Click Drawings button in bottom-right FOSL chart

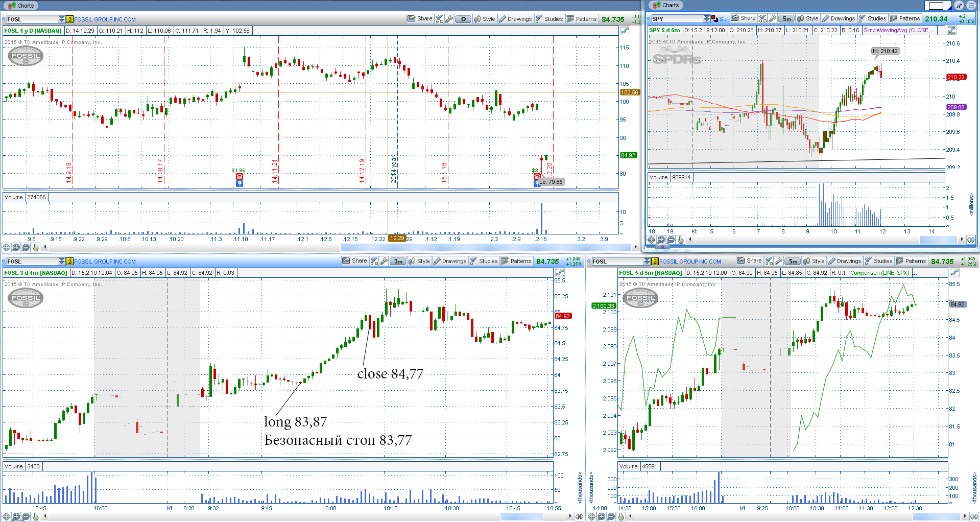tap(845, 261)
